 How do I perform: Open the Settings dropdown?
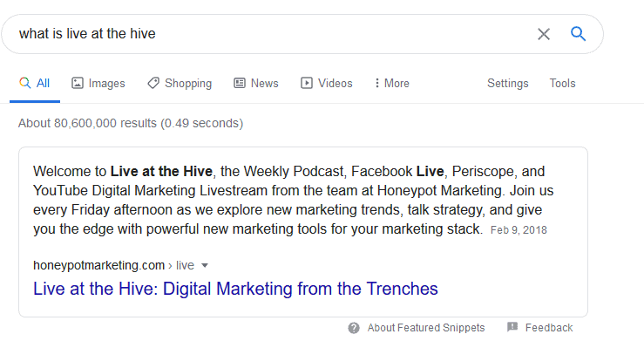point(508,84)
